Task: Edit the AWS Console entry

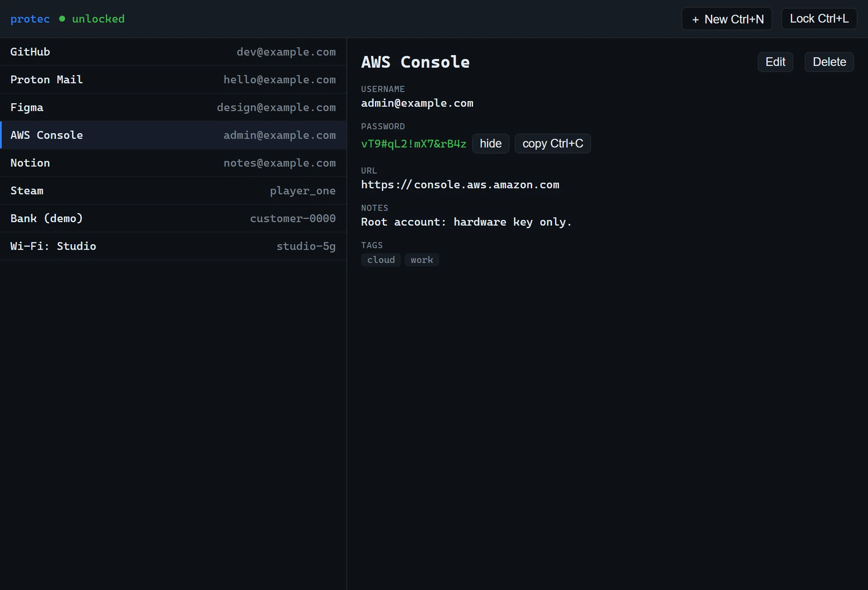Action: 775,62
